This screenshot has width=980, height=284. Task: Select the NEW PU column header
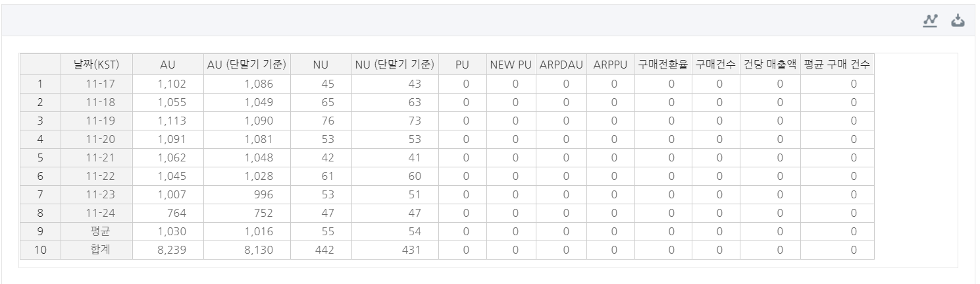pyautogui.click(x=511, y=65)
